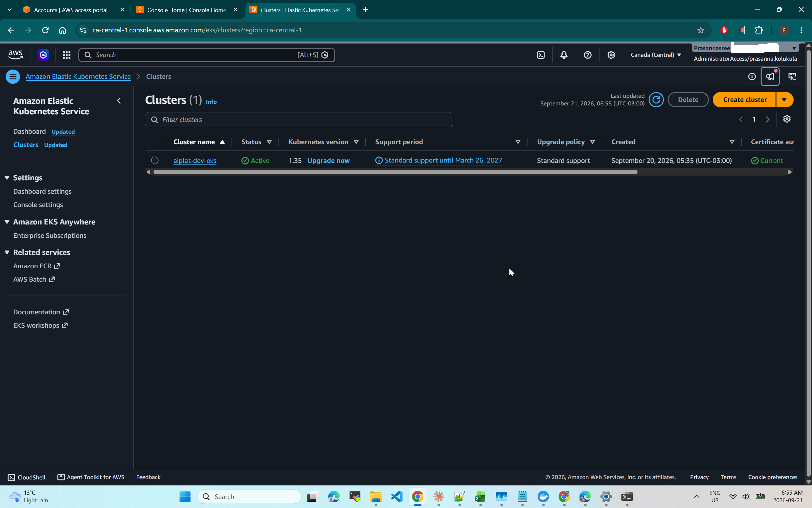Sort the table by Cluster name

tap(199, 142)
